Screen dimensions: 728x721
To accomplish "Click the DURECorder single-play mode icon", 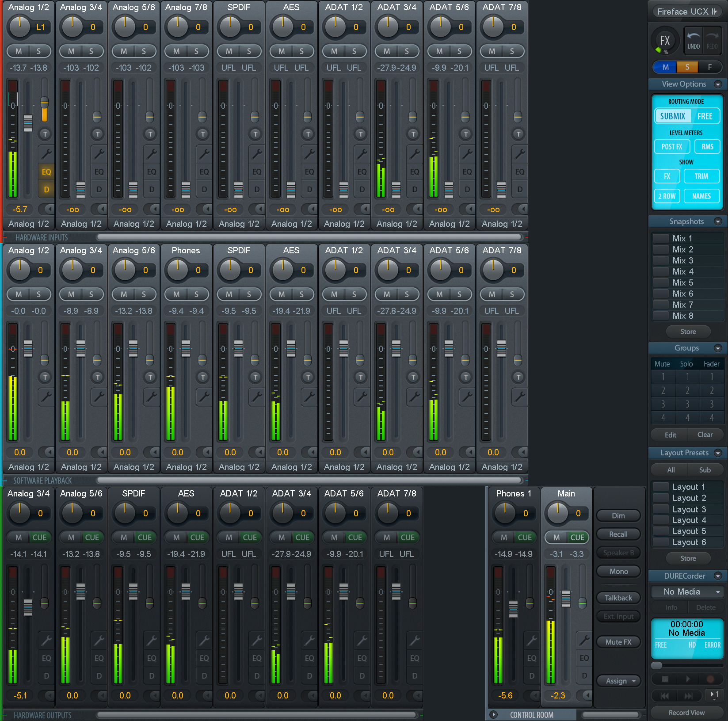I will click(x=713, y=695).
